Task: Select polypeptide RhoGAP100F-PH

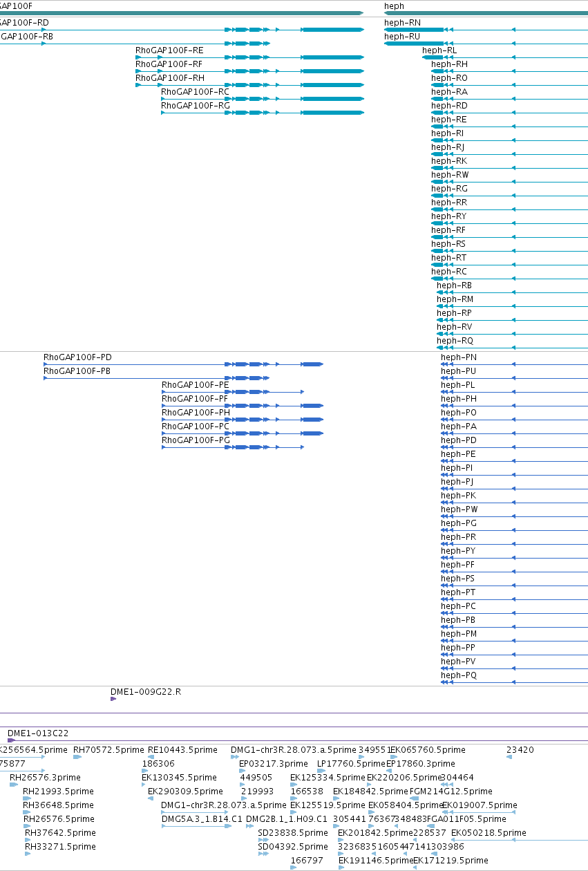Action: tap(196, 413)
